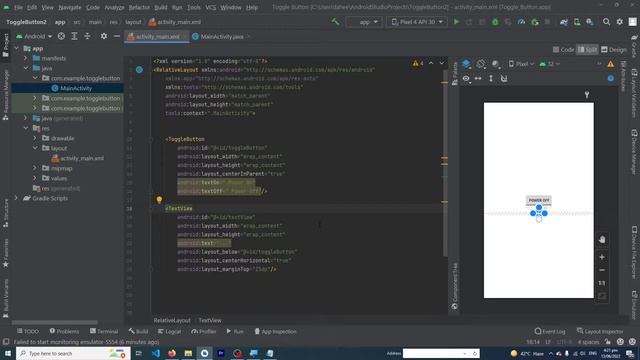
Task: Open the Profiler gauge icon in toolbar
Action: 521,22
